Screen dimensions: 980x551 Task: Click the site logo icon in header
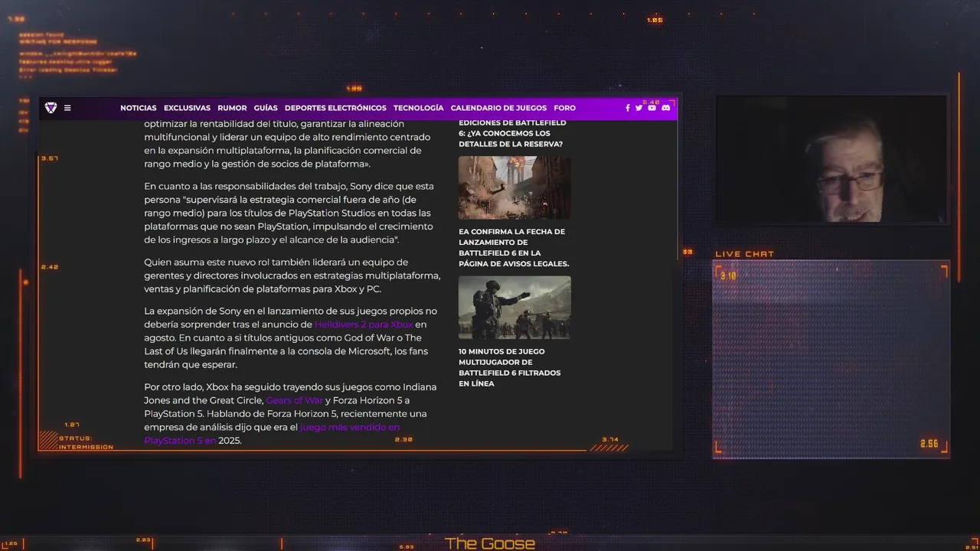tap(51, 108)
